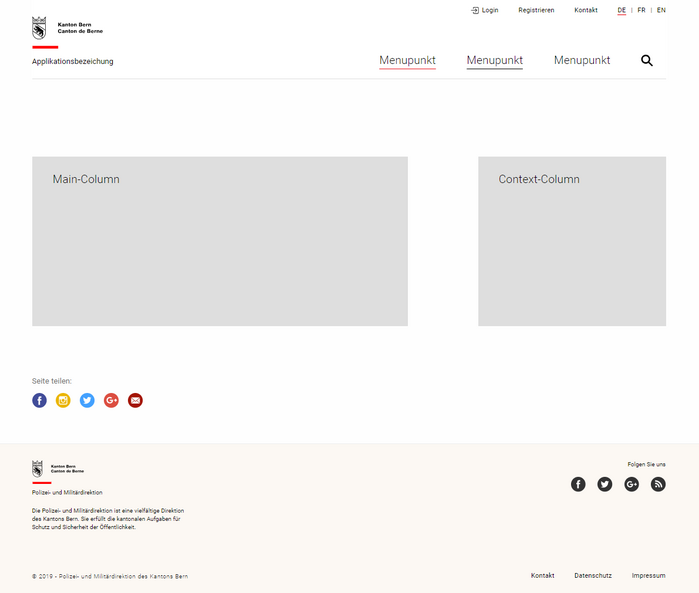The width and height of the screenshot is (699, 593).
Task: Click the 2019 copyright notice
Action: click(x=110, y=577)
